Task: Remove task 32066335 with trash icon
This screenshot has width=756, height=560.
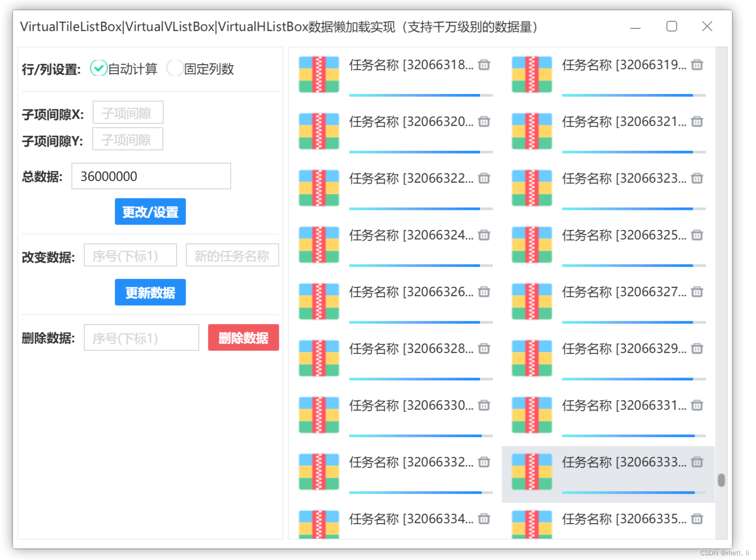Action: click(x=697, y=518)
